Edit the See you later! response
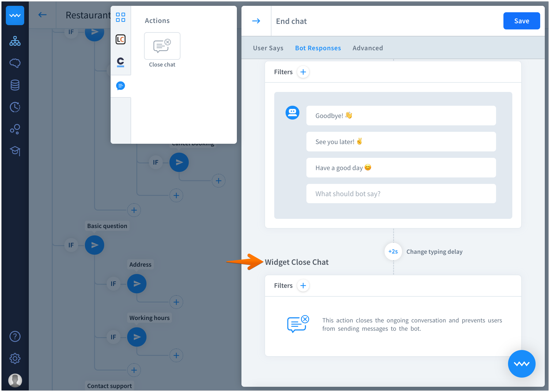This screenshot has height=392, width=550. point(401,142)
